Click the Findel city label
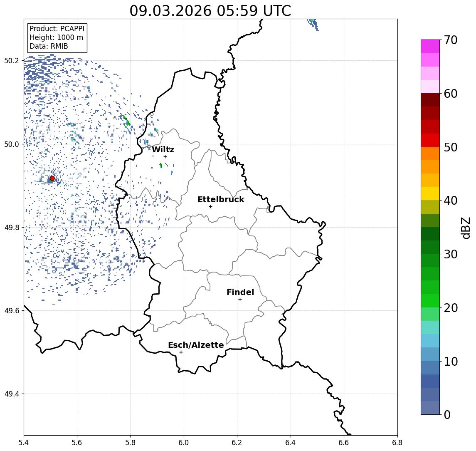 click(x=240, y=292)
